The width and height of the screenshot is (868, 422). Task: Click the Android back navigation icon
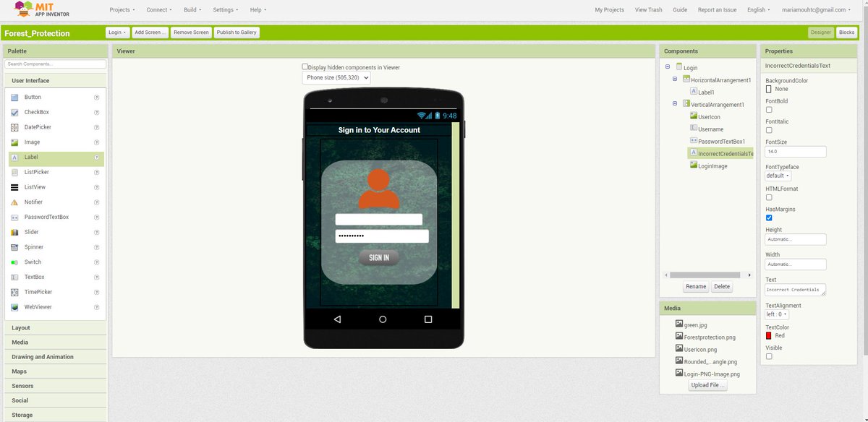click(337, 319)
